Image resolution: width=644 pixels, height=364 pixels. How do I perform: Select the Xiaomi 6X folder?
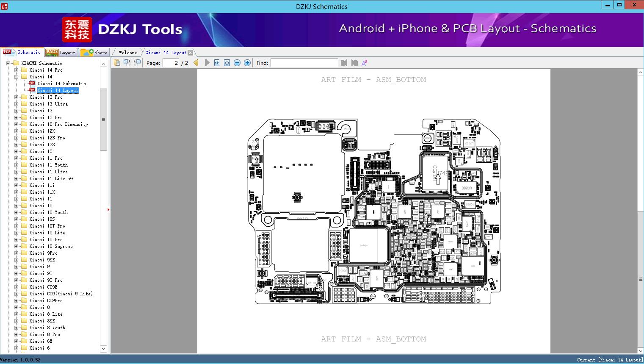[41, 341]
